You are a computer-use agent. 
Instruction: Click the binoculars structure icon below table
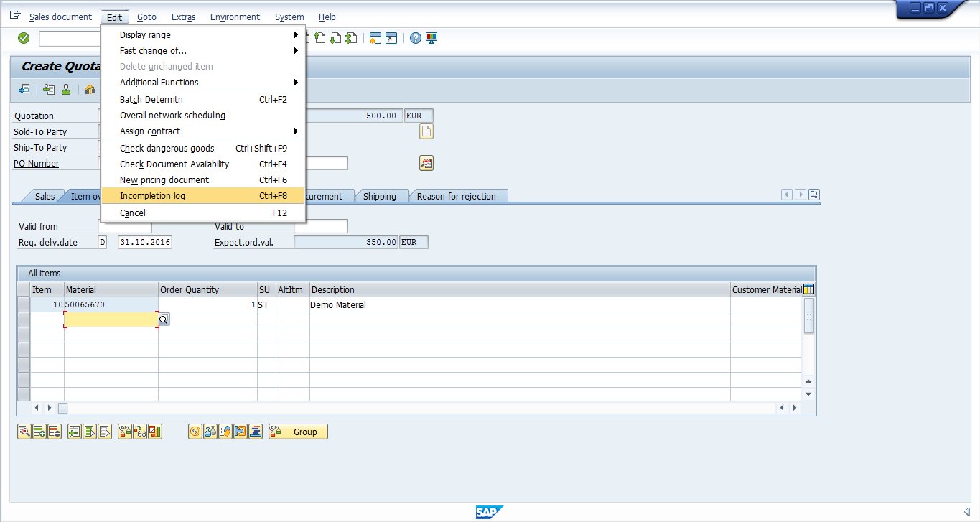[x=140, y=432]
